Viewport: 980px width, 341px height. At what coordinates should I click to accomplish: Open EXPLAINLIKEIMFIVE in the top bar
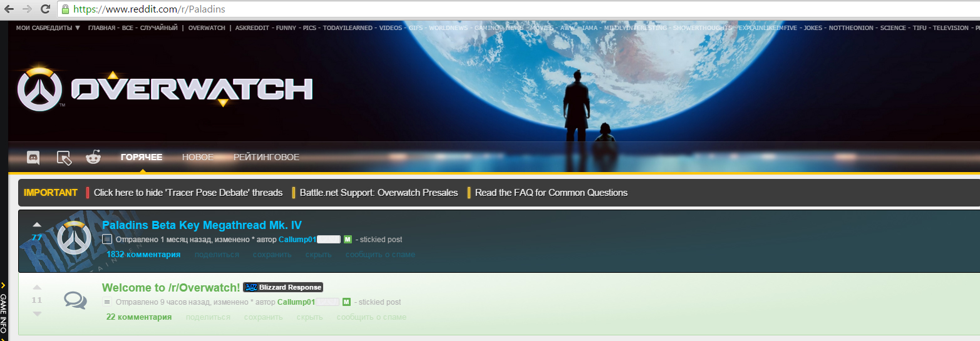point(768,28)
